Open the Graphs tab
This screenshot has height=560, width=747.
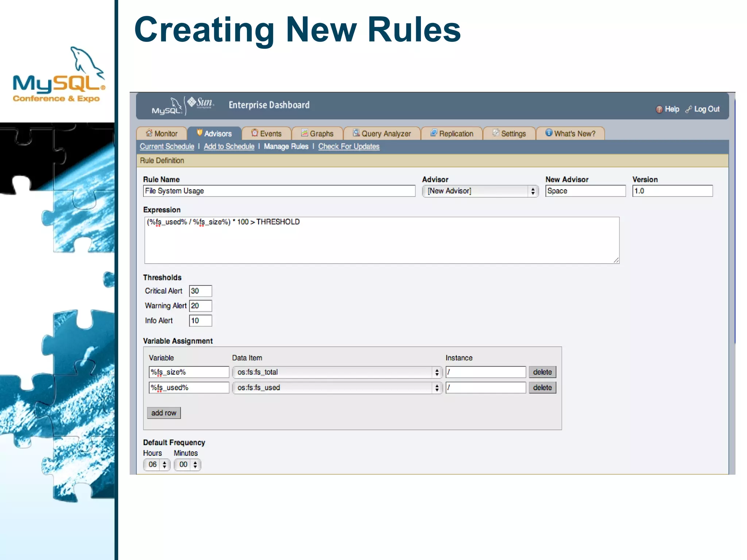point(317,133)
